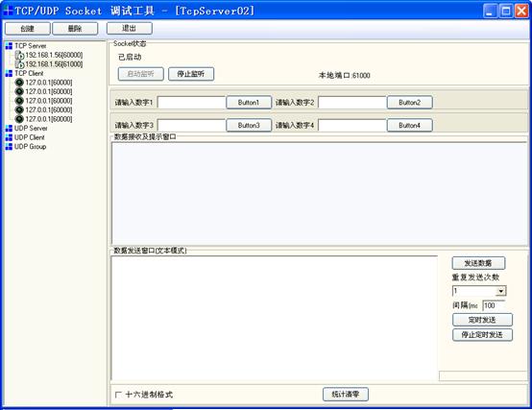Screen dimensions: 532x410
Task: Enable the 十六进制格式 hex format checkbox
Action: 118,395
